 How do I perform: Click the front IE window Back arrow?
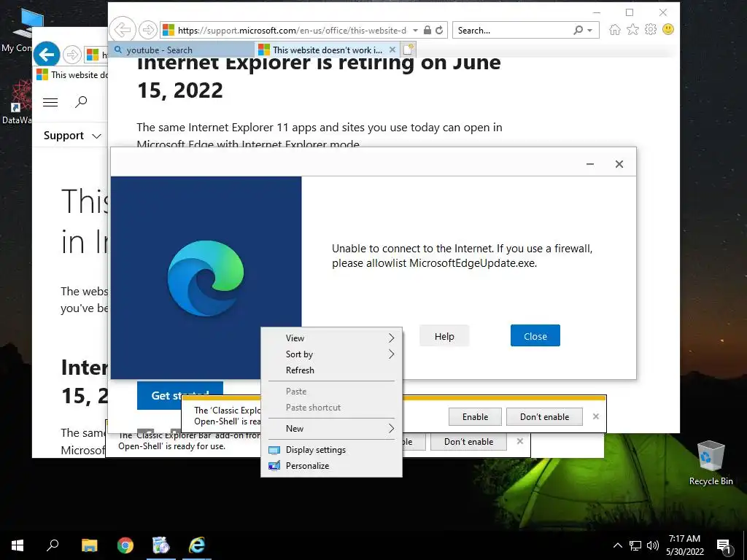123,30
